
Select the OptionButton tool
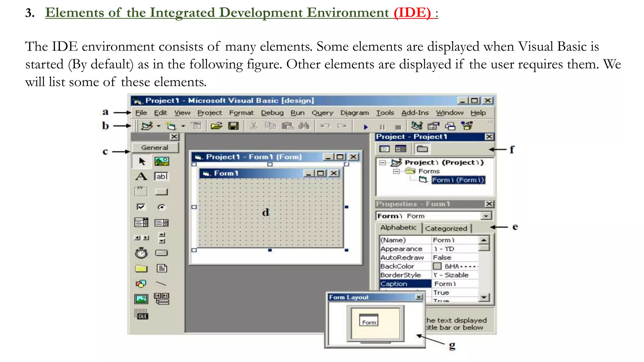[x=161, y=207]
